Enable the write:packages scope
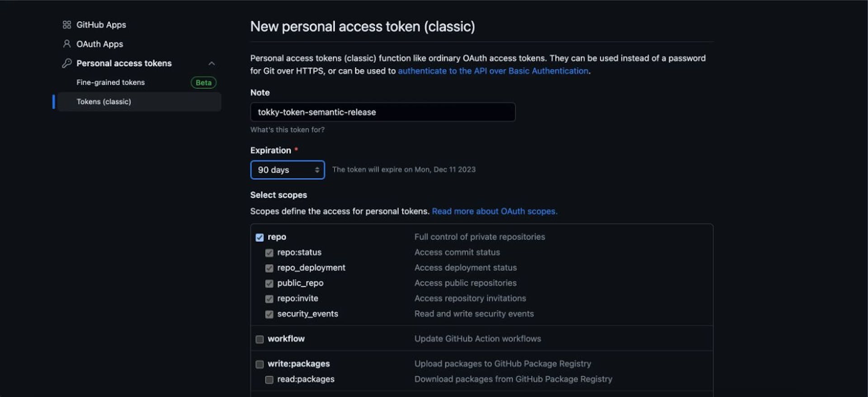 (x=259, y=364)
